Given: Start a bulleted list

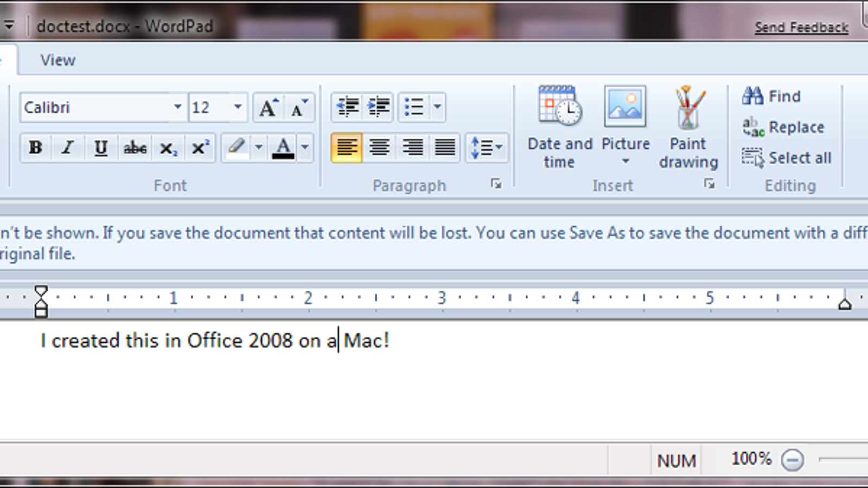Looking at the screenshot, I should tap(414, 107).
